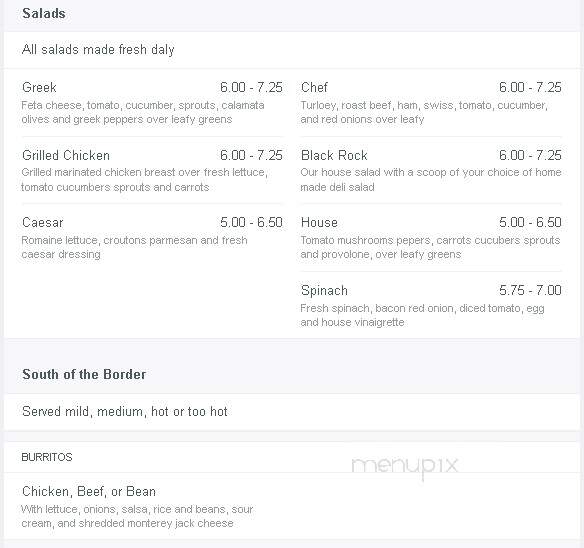Select the BURRITOS subsection label
The width and height of the screenshot is (584, 548).
coord(47,457)
